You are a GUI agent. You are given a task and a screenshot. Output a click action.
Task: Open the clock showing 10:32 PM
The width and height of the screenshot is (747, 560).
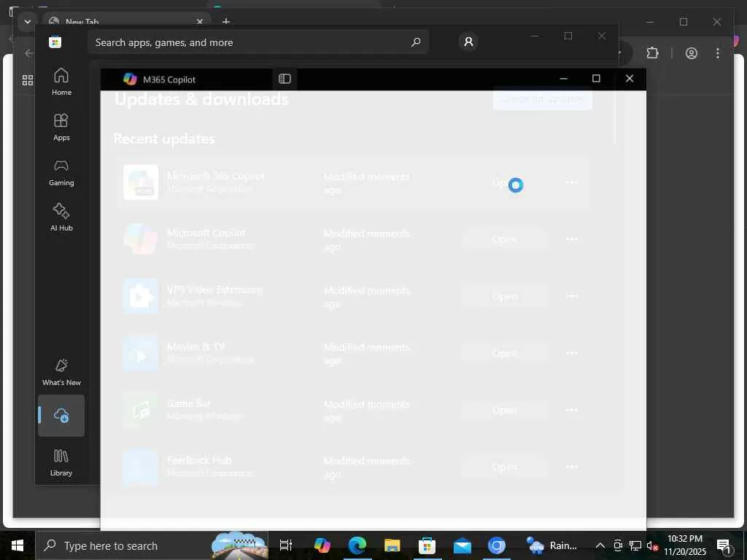pyautogui.click(x=684, y=545)
